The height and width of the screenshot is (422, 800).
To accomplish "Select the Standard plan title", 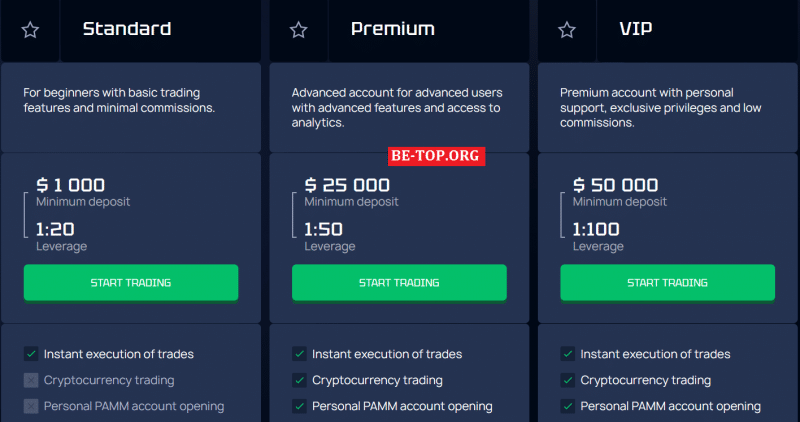I will [x=127, y=29].
